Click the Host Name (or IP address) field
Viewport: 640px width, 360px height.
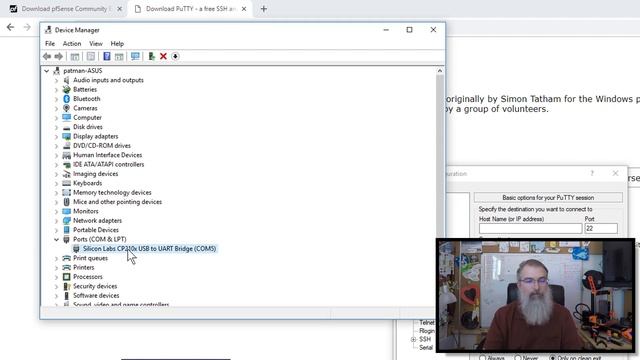tap(530, 229)
